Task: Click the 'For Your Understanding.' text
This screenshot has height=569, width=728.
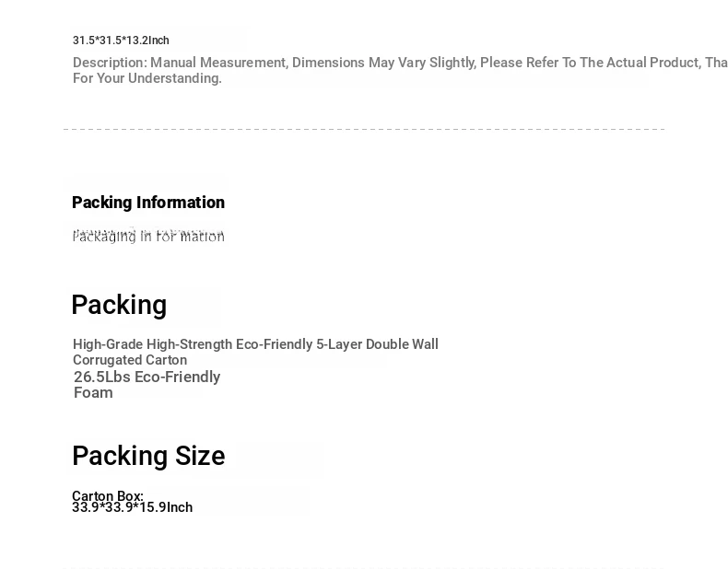Action: click(147, 78)
